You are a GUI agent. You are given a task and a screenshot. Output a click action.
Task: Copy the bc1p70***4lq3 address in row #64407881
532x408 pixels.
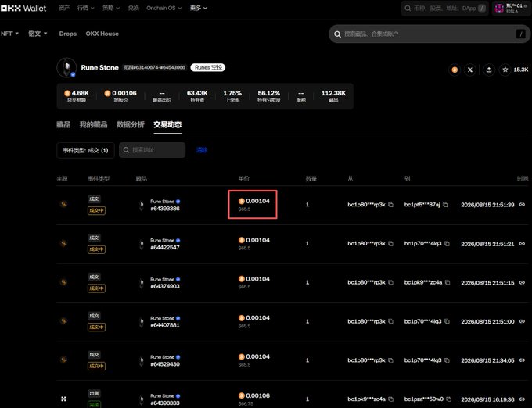coord(448,321)
